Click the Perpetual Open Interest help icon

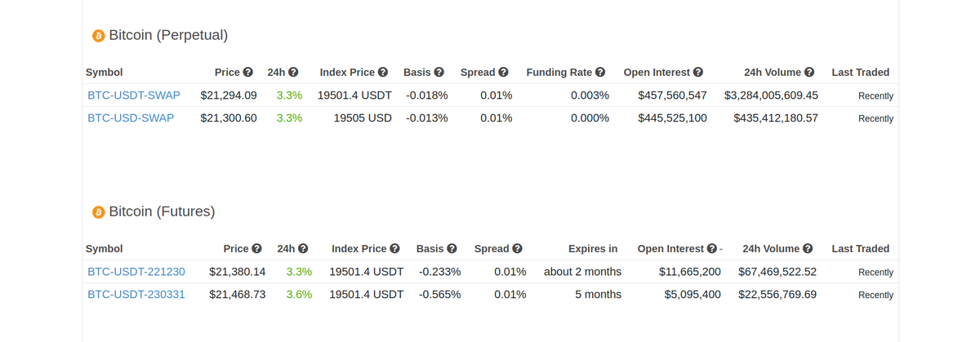click(698, 73)
